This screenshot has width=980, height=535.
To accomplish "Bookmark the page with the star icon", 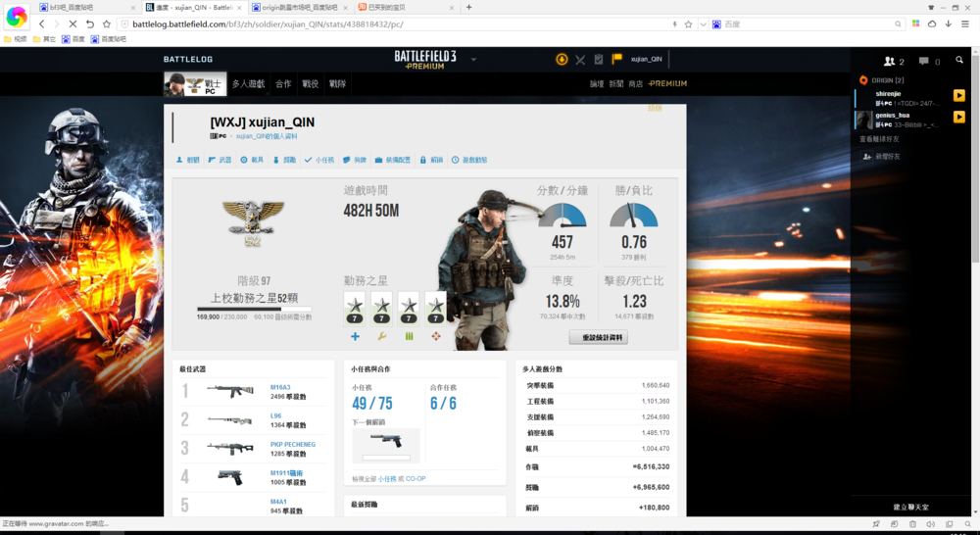I will pos(106,24).
